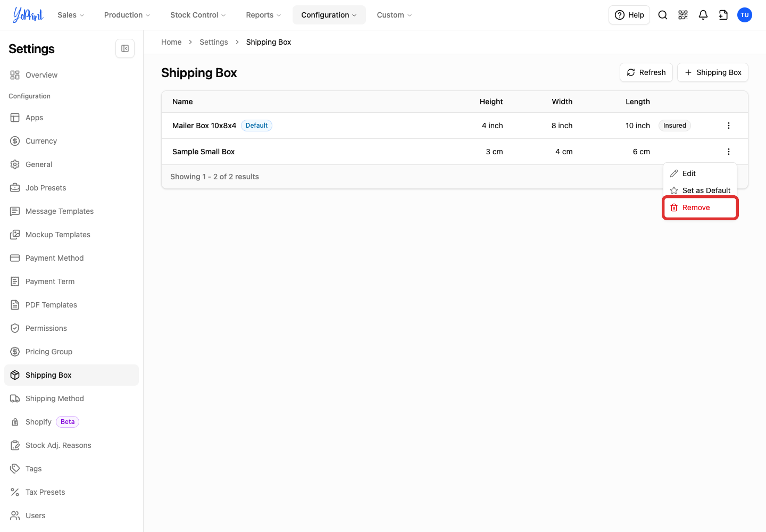Click the Refresh button
The height and width of the screenshot is (532, 766).
click(x=646, y=72)
